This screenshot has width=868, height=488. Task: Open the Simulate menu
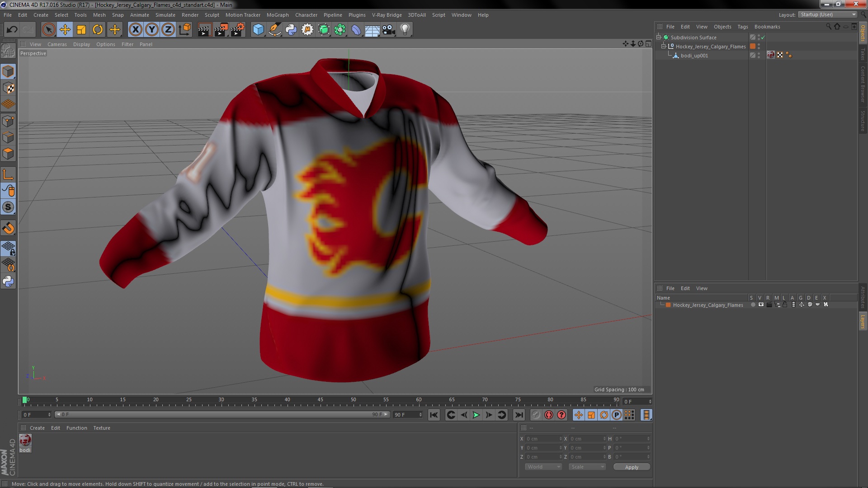[x=165, y=15]
